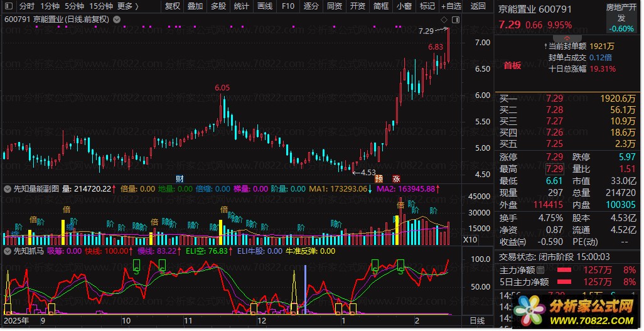
Task: Open F10 company info
Action: tap(288, 6)
